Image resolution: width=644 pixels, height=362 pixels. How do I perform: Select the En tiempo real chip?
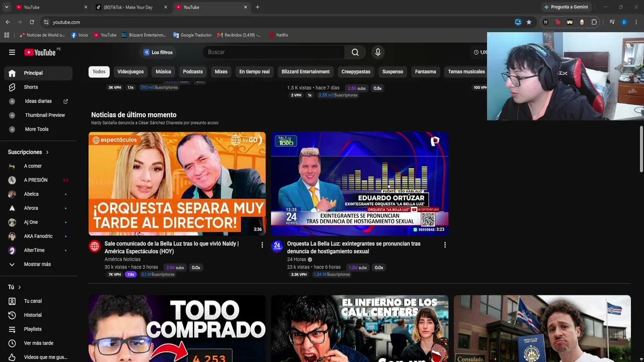(x=255, y=72)
